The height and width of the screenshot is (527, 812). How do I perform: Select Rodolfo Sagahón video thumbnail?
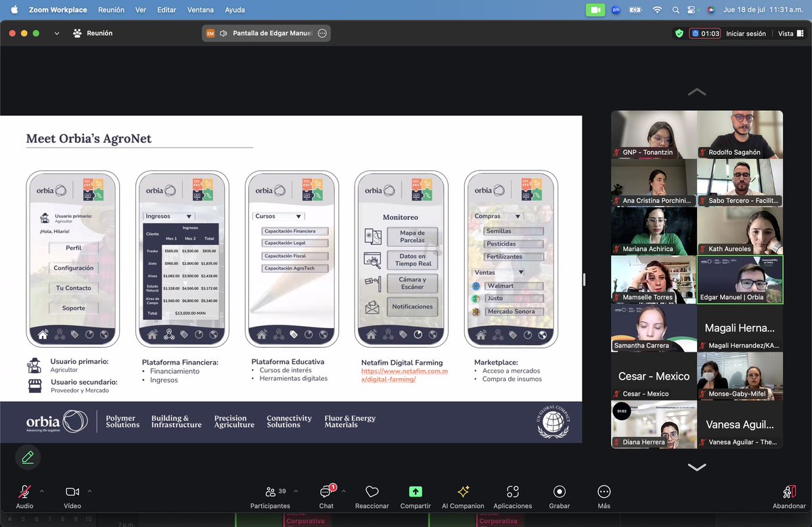(x=740, y=134)
